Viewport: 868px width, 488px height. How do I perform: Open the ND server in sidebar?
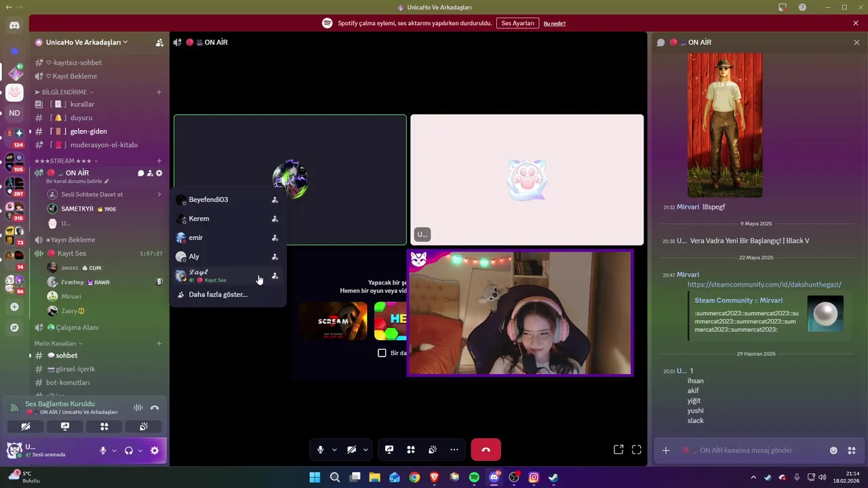coord(14,113)
